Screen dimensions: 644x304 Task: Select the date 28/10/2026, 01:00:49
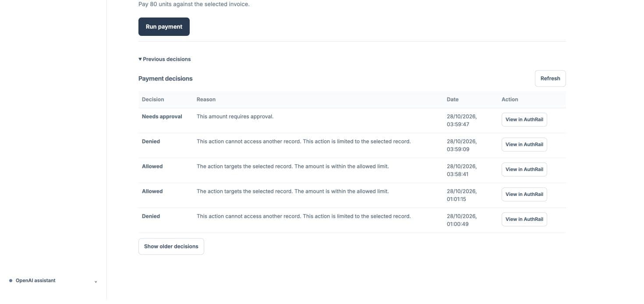(x=462, y=220)
